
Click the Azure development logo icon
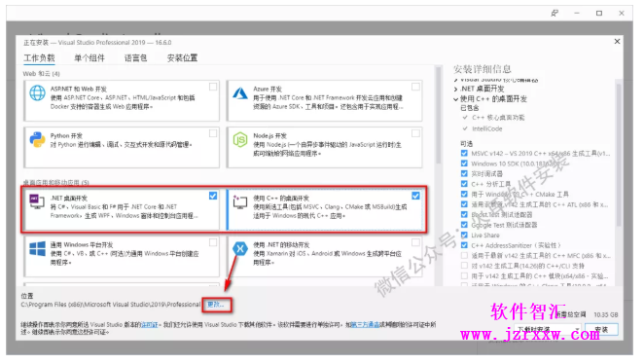coord(240,93)
